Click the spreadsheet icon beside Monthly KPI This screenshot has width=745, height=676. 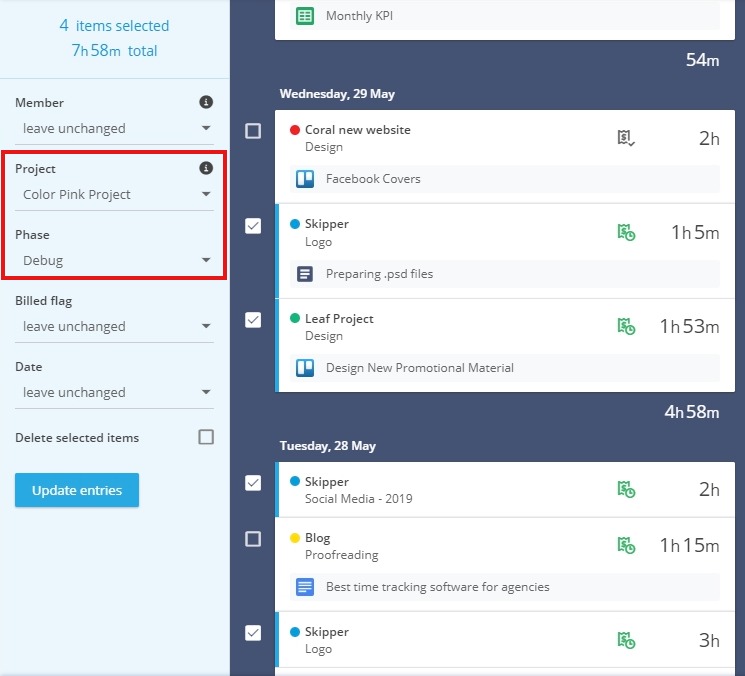point(305,16)
